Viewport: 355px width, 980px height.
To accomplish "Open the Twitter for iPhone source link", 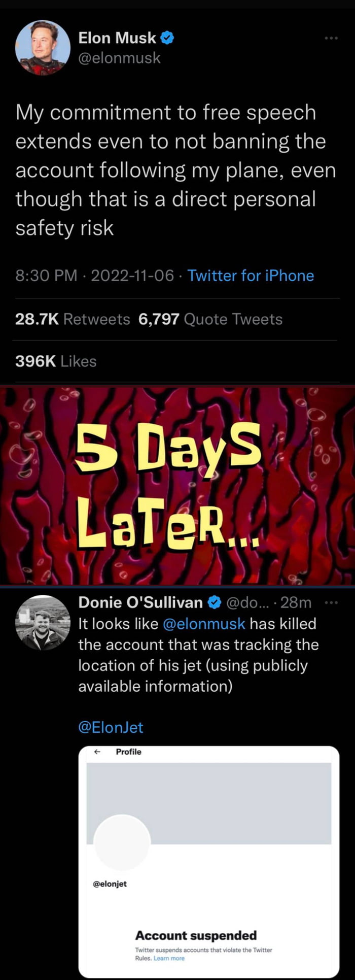I will 251,276.
